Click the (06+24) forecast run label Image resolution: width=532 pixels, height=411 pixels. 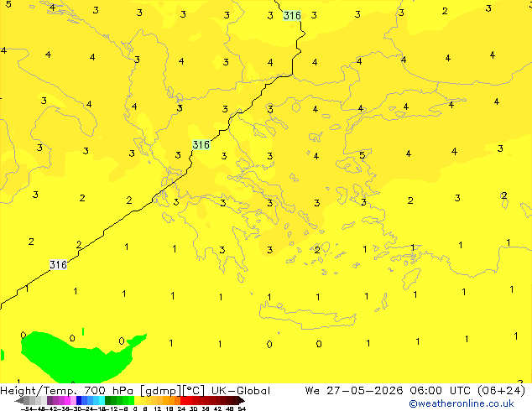501,391
